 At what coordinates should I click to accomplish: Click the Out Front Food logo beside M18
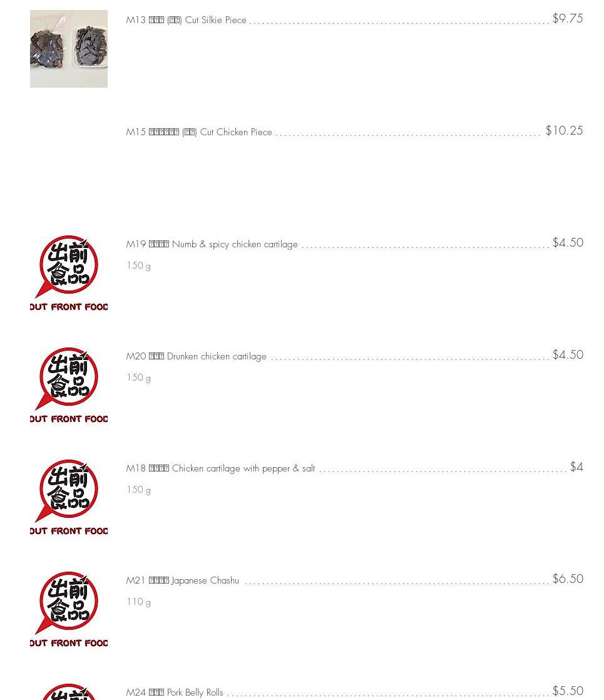(69, 497)
